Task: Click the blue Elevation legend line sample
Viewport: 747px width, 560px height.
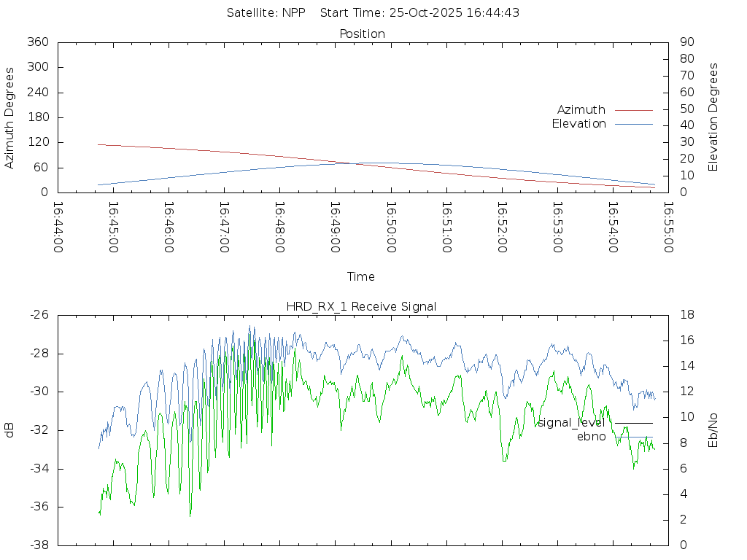Action: click(x=633, y=124)
